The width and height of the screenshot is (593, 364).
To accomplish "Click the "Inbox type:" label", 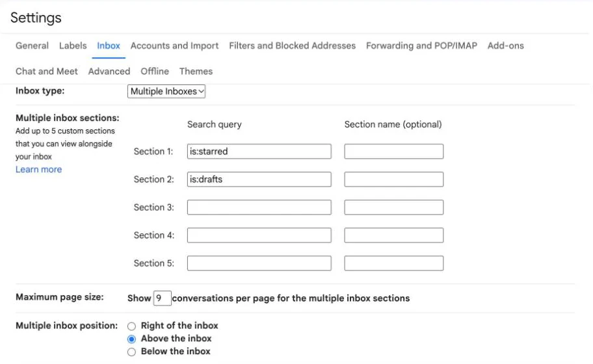I will point(40,91).
